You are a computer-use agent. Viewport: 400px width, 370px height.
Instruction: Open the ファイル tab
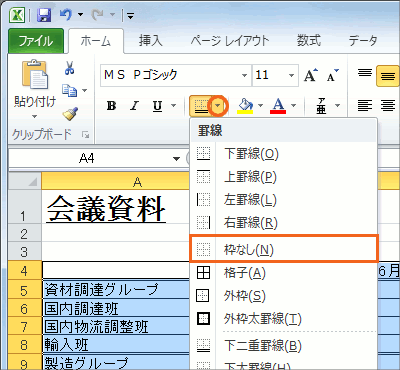tap(36, 41)
